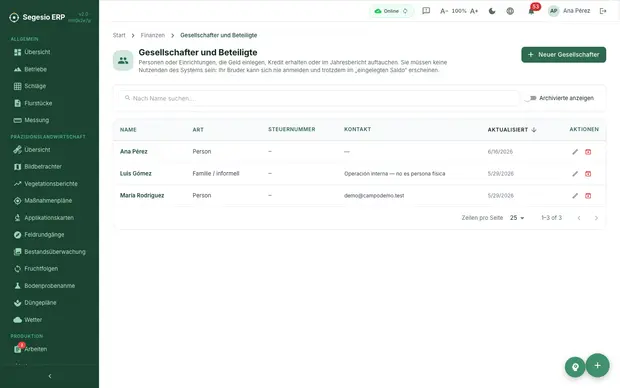Click the Arbeiten icon with badge
Image resolution: width=620 pixels, height=388 pixels.
point(17,349)
